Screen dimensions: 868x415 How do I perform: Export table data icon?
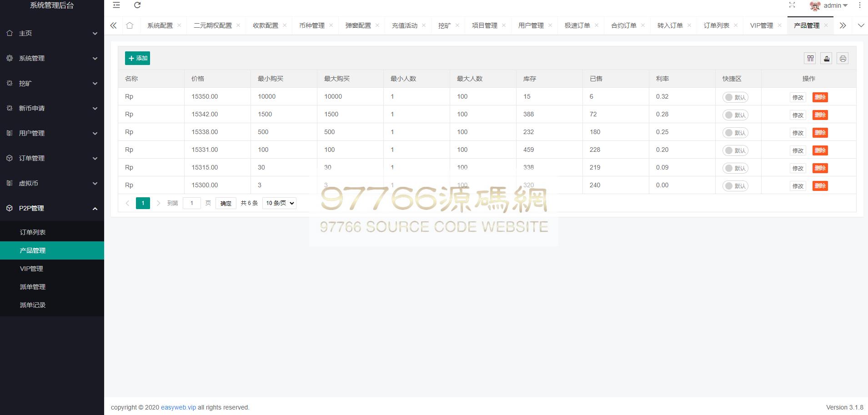tap(827, 58)
